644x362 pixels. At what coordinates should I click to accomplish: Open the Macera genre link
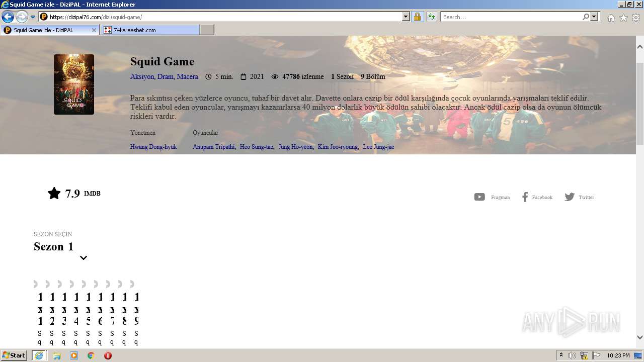click(x=187, y=77)
